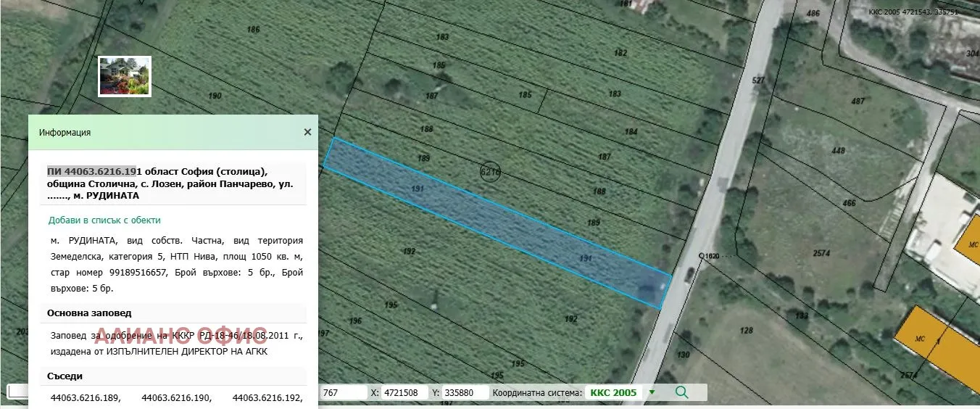Click road parcel 527 on the map
The height and width of the screenshot is (409, 980).
758,80
